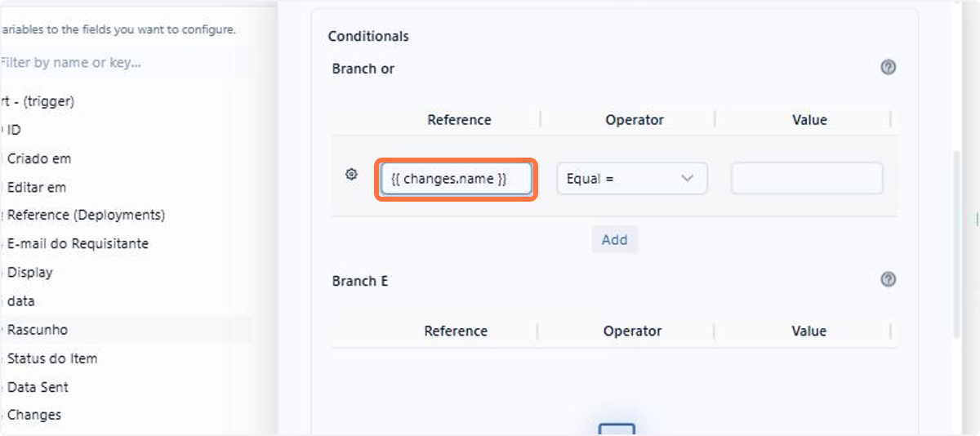
Task: Click the gear icon beside the condition row
Action: pyautogui.click(x=351, y=174)
